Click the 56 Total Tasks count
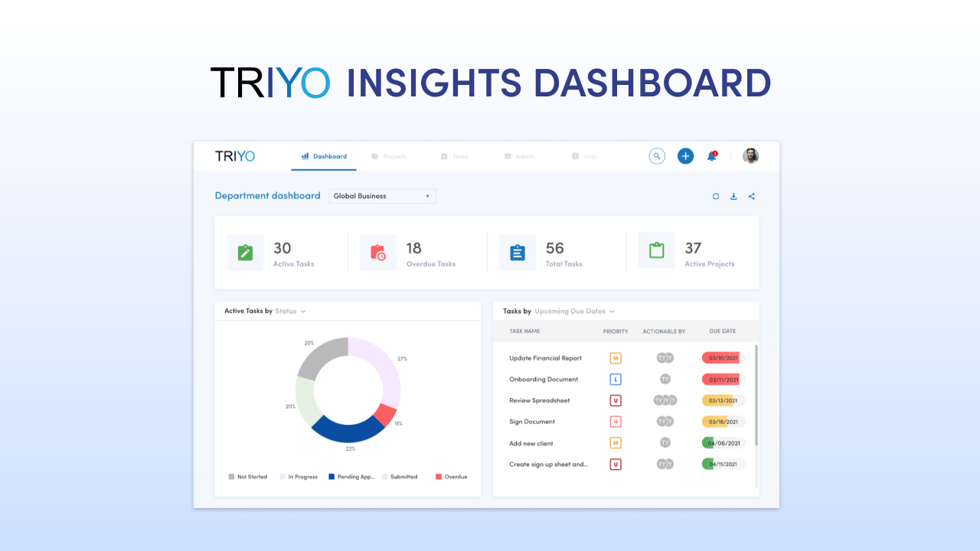The width and height of the screenshot is (980, 551). [554, 248]
